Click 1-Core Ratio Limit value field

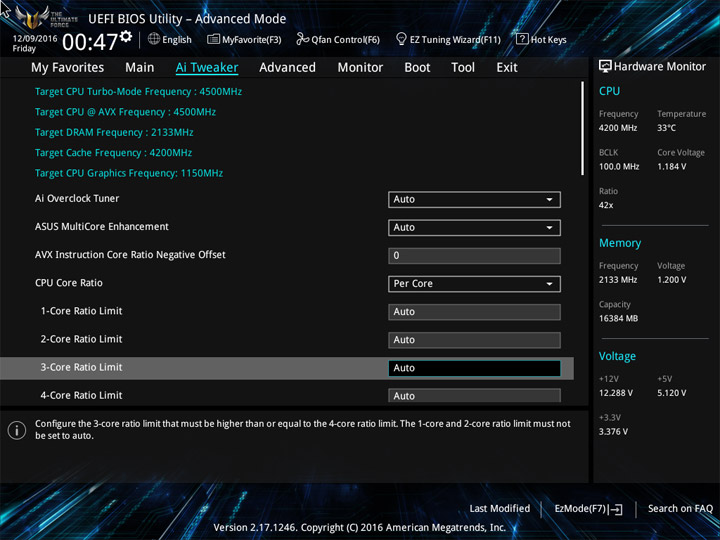(474, 312)
